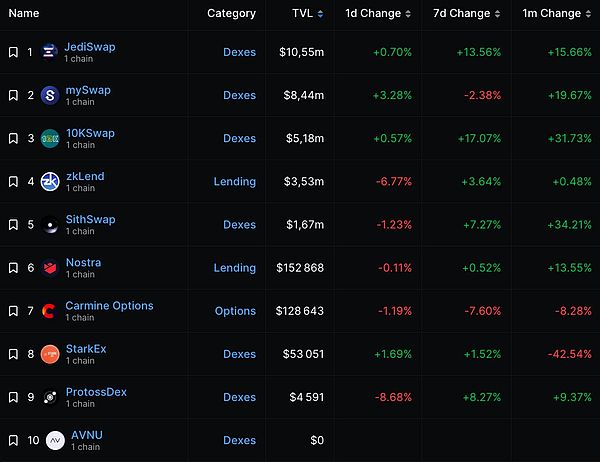Open the ProtossDex protocol link
Image resolution: width=600 pixels, height=462 pixels.
(x=96, y=392)
